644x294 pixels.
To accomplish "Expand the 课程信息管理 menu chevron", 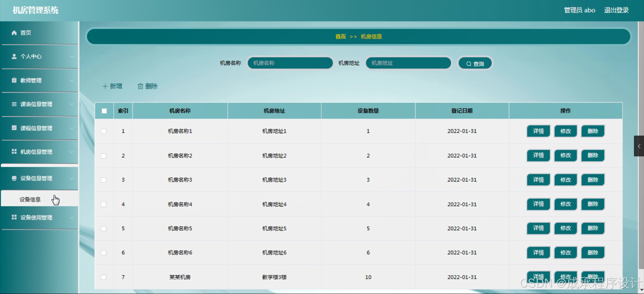I will click(71, 128).
